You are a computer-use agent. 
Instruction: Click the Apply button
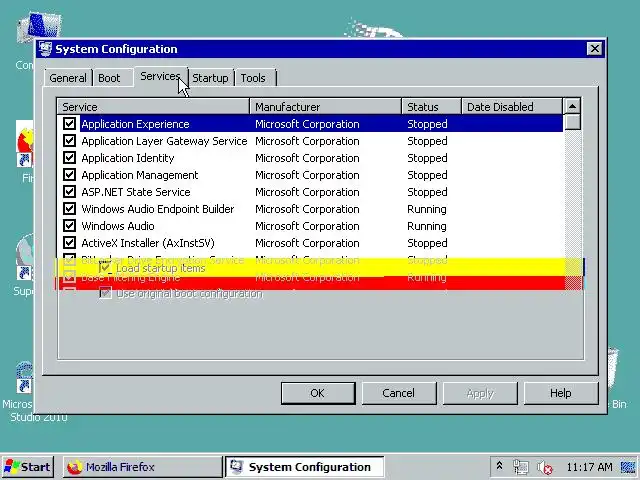(480, 393)
